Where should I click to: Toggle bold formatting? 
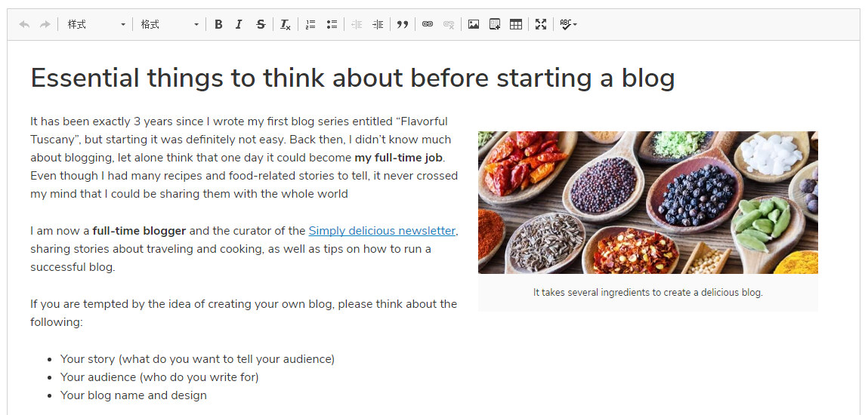(218, 24)
